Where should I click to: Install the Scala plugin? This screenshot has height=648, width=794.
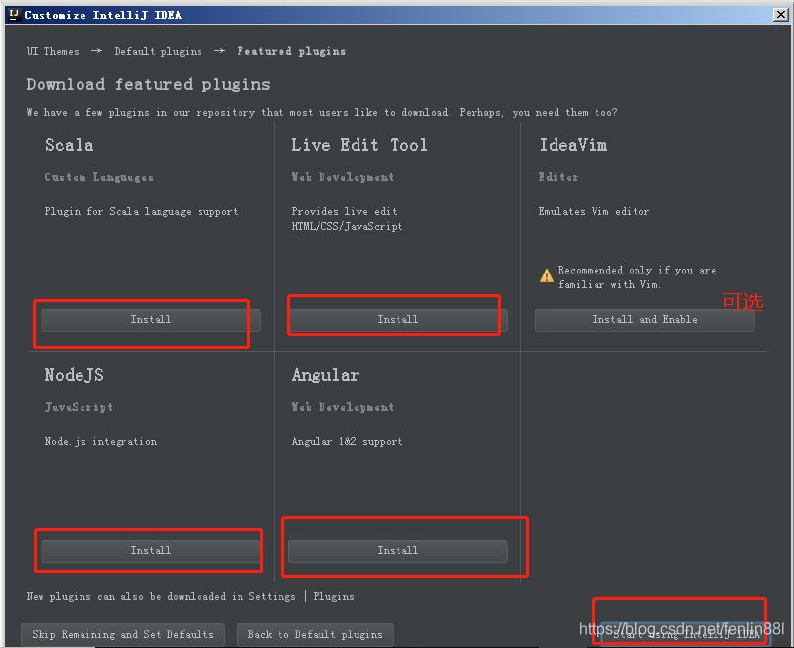click(x=150, y=320)
